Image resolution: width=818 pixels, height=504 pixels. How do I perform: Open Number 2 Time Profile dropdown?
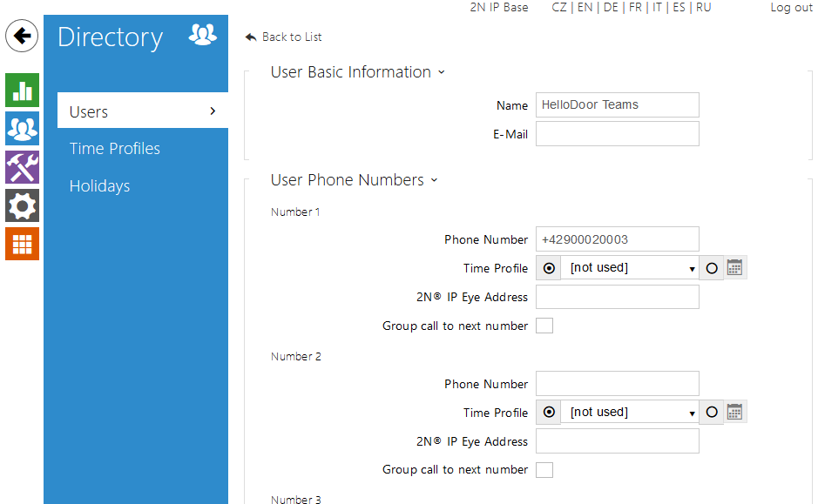click(631, 413)
